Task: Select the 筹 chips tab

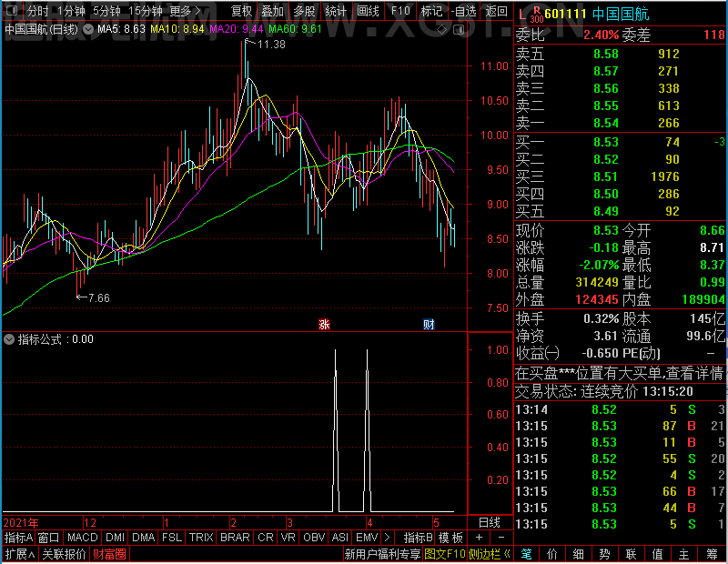Action: click(712, 554)
